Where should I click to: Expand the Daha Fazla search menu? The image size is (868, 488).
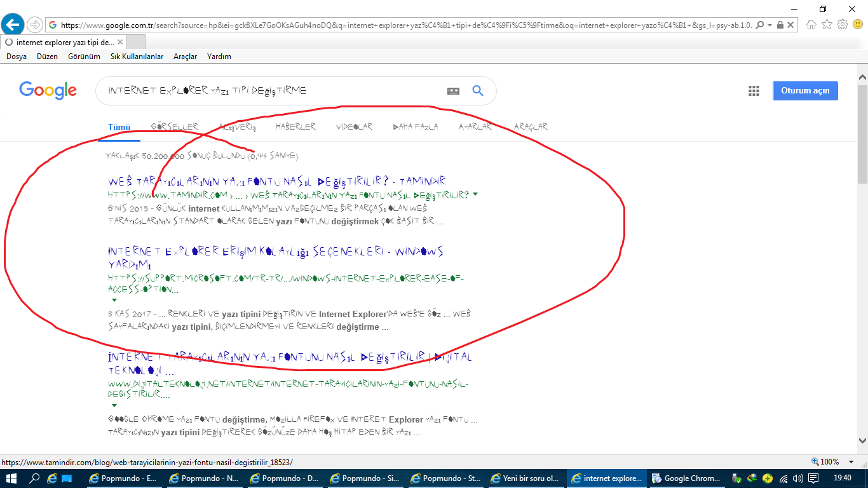[x=416, y=127]
